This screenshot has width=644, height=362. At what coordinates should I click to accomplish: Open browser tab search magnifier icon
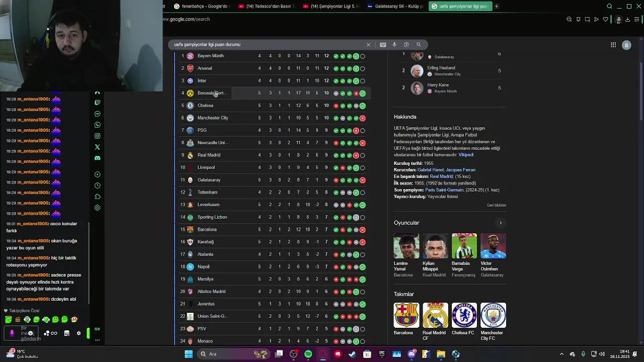(x=609, y=6)
